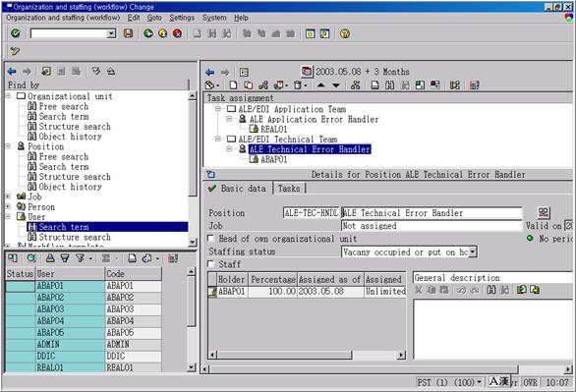Click the filter funnel icon in results toolbar

(x=80, y=258)
